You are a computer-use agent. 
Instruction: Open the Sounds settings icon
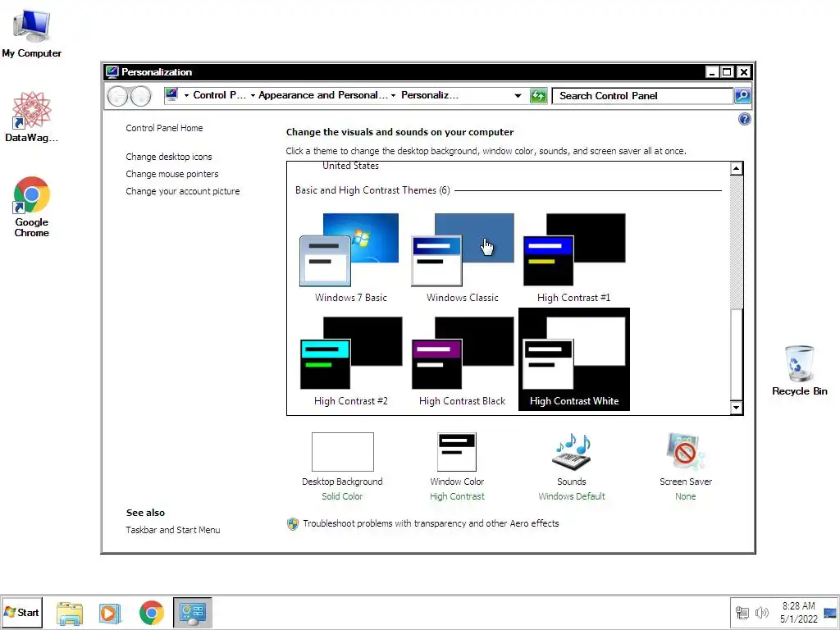point(571,452)
